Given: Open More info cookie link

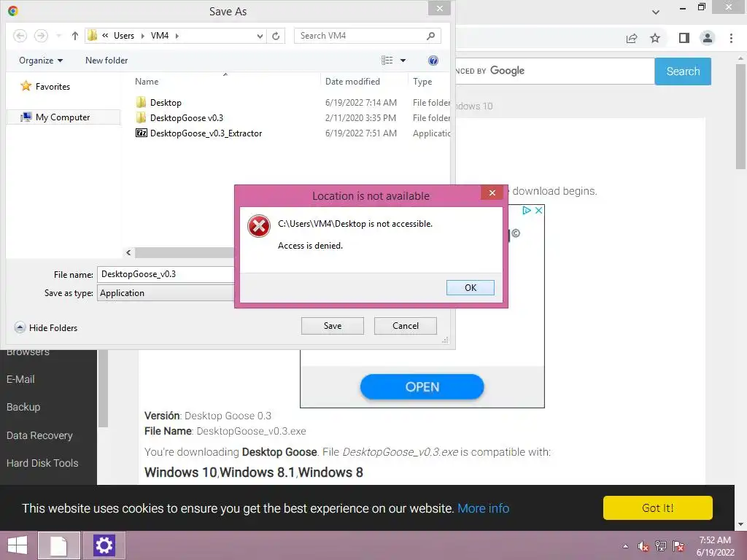Looking at the screenshot, I should (483, 508).
